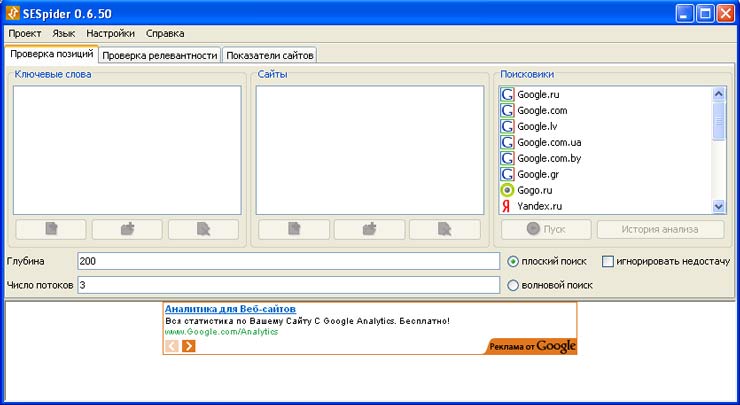Click the Google.lv search engine icon
The height and width of the screenshot is (405, 740).
[x=507, y=127]
